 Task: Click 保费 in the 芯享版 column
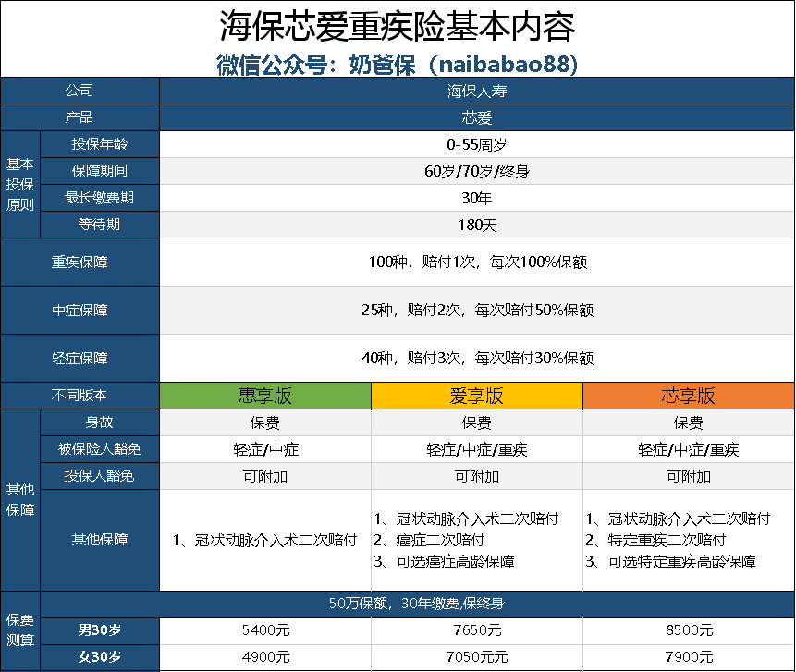[689, 422]
